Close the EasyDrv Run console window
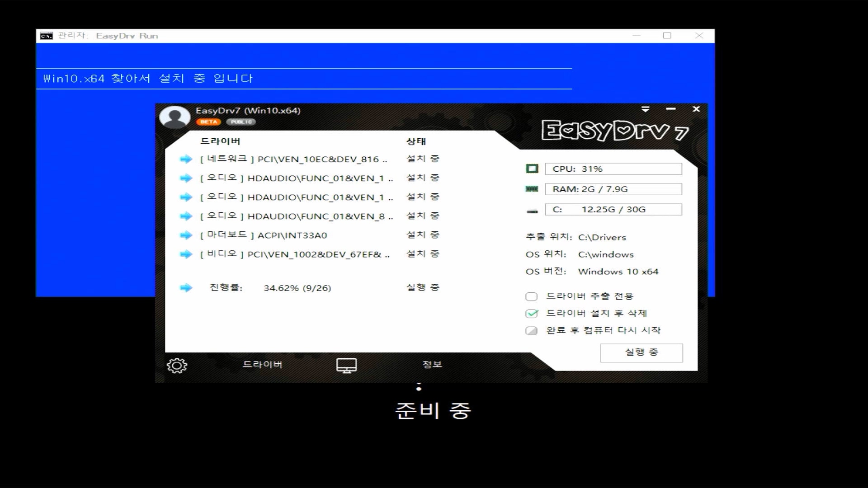Viewport: 868px width, 488px height. pos(699,36)
